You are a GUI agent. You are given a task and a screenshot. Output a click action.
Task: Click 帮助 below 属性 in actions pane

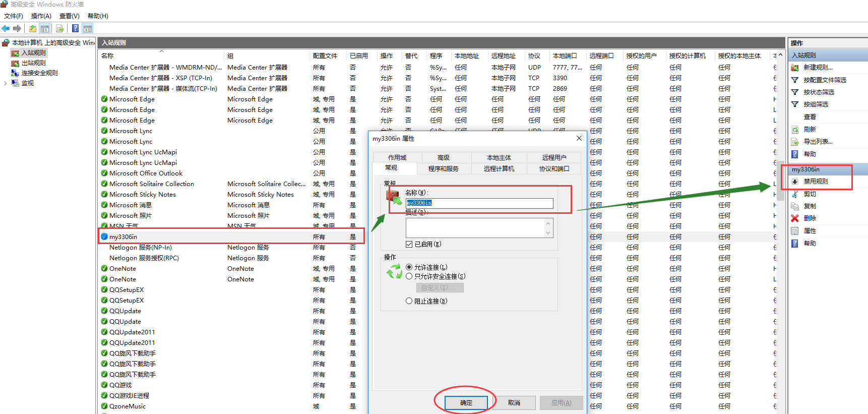pyautogui.click(x=810, y=243)
